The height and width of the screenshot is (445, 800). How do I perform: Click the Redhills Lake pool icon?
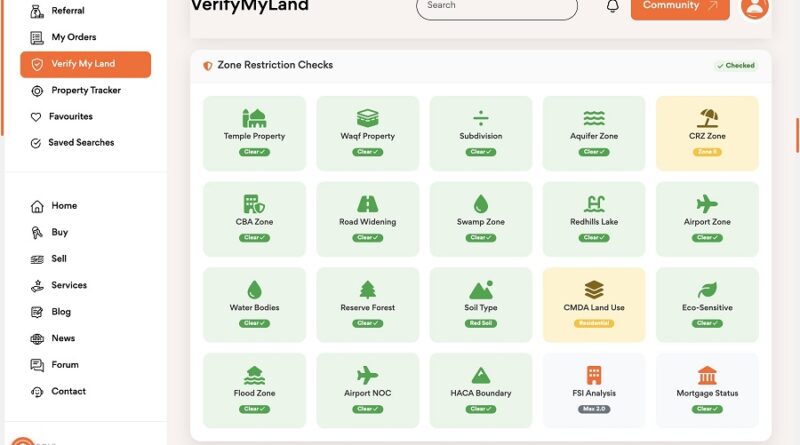[x=594, y=204]
